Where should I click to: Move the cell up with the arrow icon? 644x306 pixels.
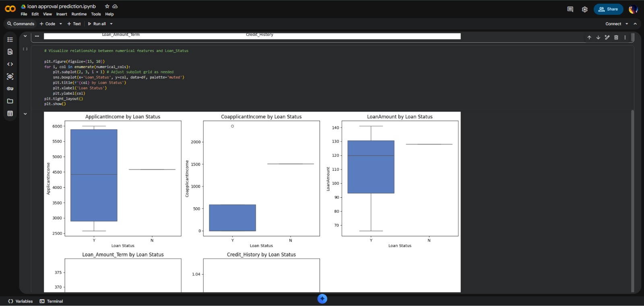point(589,37)
